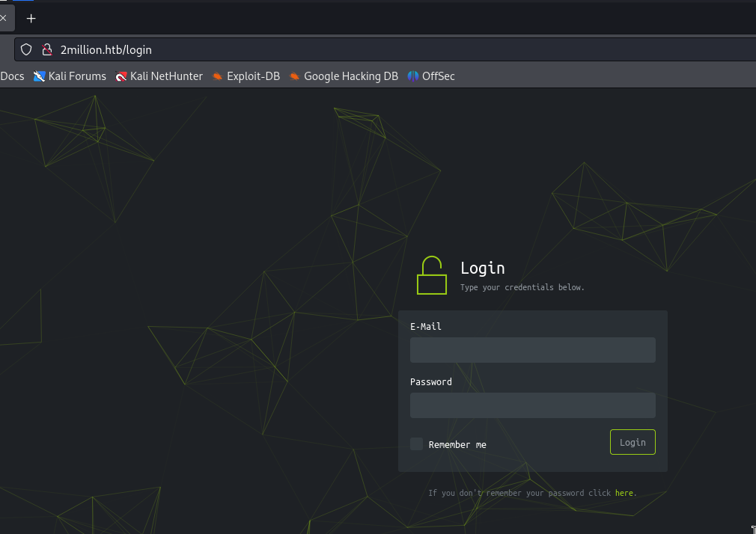Click the Kali Forums bookmark icon
Viewport: 756px width, 534px height.
tap(40, 76)
